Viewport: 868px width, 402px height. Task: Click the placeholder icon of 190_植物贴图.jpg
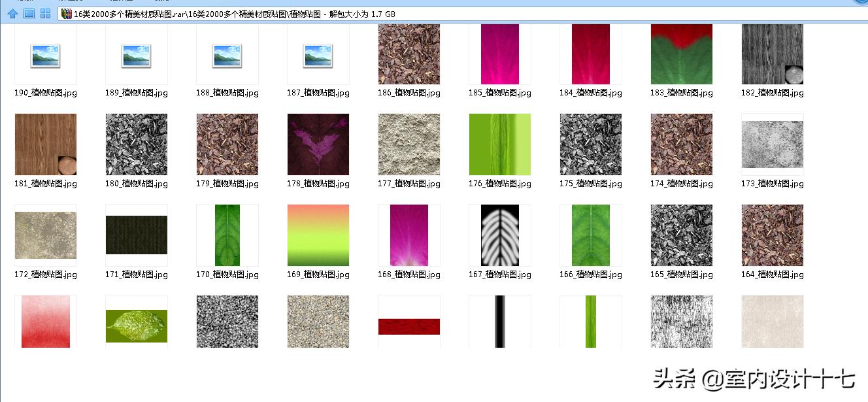45,54
